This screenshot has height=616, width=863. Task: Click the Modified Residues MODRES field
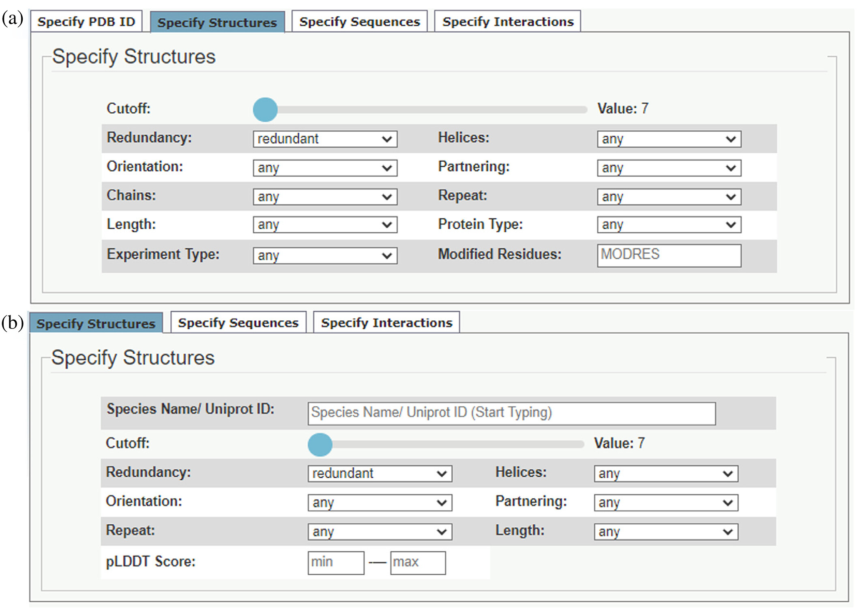pyautogui.click(x=669, y=255)
